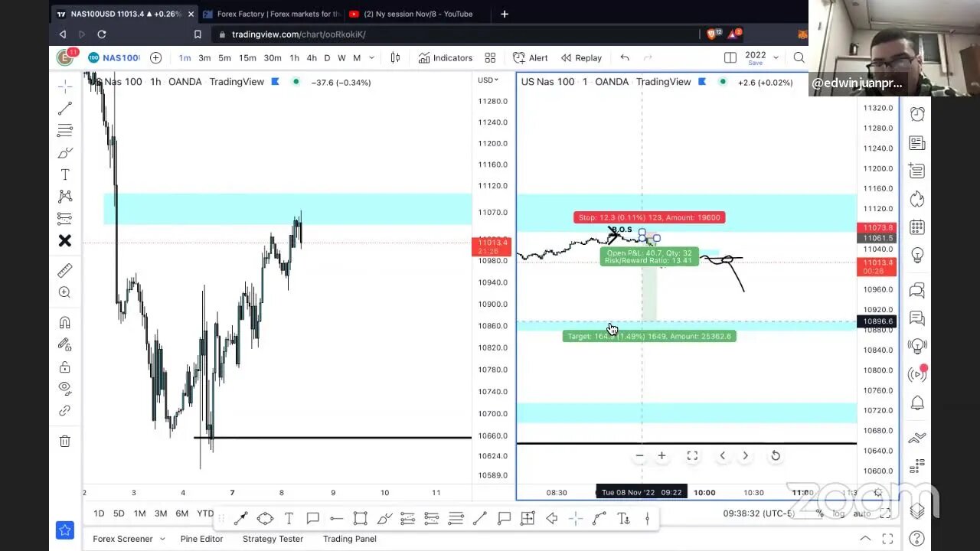The width and height of the screenshot is (980, 551).
Task: Open the timeframe list dropdown arrow
Action: pos(372,57)
